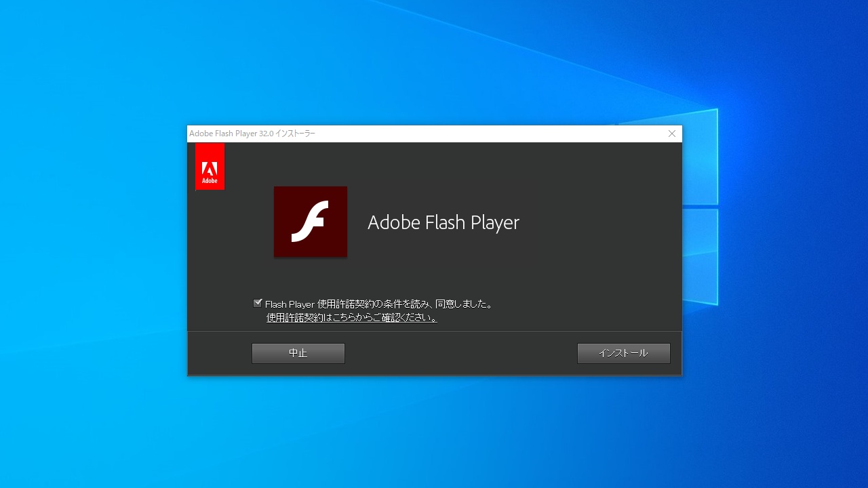The image size is (868, 488).
Task: Close the Flash Player installer window
Action: pyautogui.click(x=671, y=134)
